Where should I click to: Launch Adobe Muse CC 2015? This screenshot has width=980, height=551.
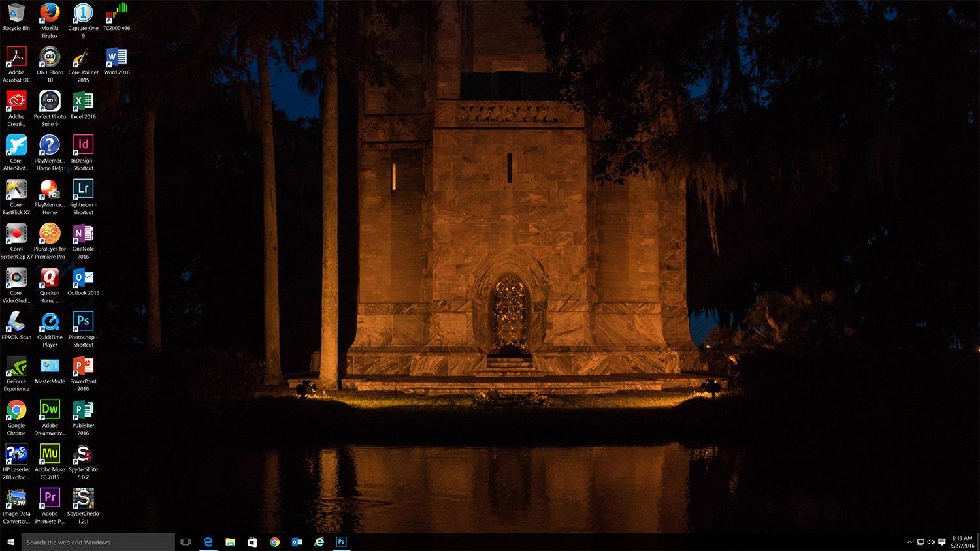pyautogui.click(x=50, y=454)
